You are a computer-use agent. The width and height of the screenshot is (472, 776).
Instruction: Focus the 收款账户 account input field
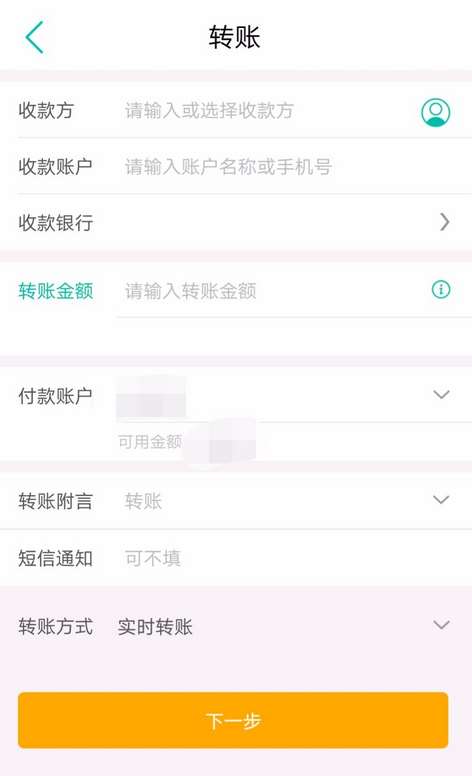click(x=292, y=167)
